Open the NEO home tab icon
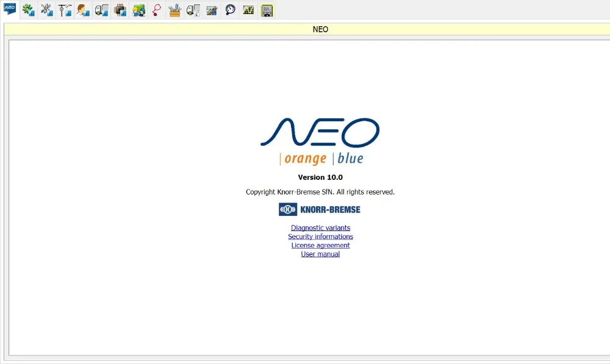 click(10, 9)
